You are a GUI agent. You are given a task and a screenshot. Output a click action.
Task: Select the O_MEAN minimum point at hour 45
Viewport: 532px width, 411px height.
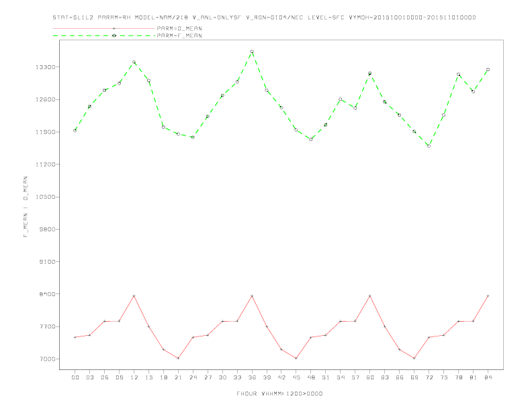[296, 359]
